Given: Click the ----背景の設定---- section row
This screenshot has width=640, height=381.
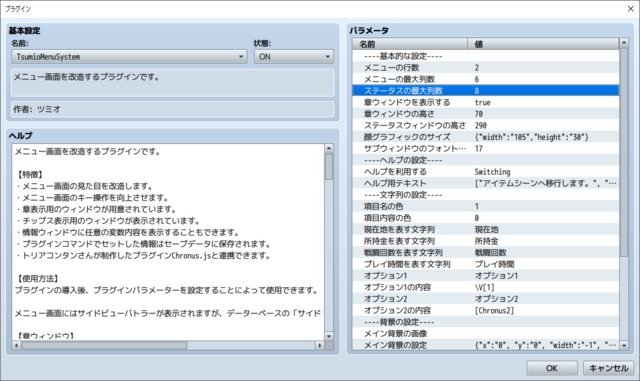Looking at the screenshot, I should pyautogui.click(x=486, y=322).
